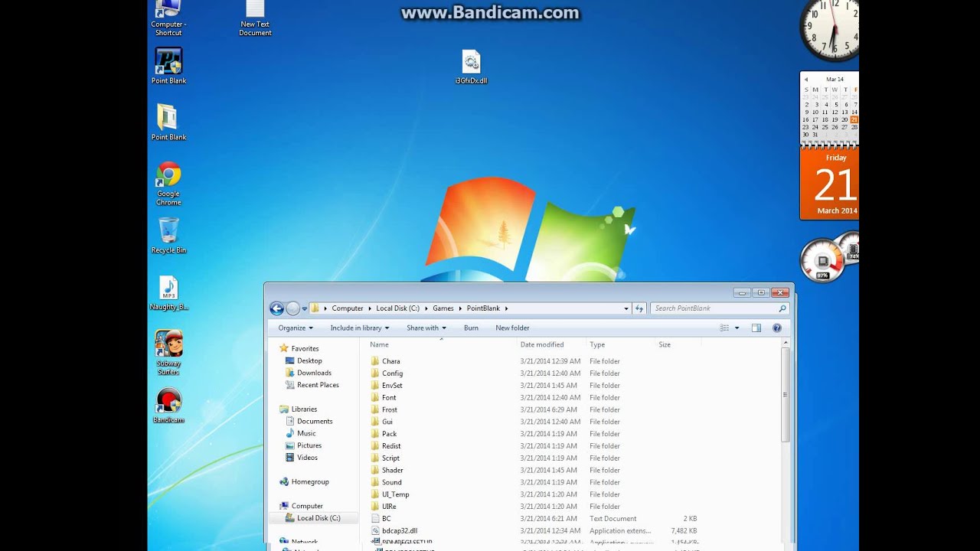Go to Games in address bar path
This screenshot has height=551, width=980.
443,308
